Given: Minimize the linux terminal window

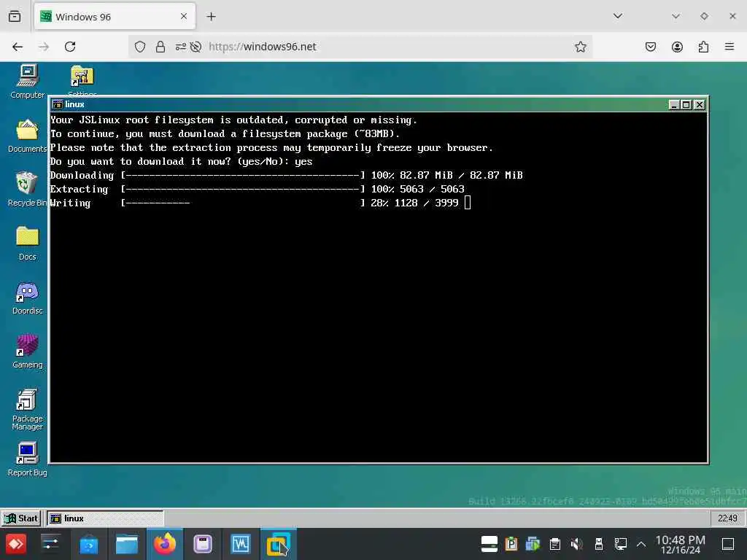Looking at the screenshot, I should 673,105.
